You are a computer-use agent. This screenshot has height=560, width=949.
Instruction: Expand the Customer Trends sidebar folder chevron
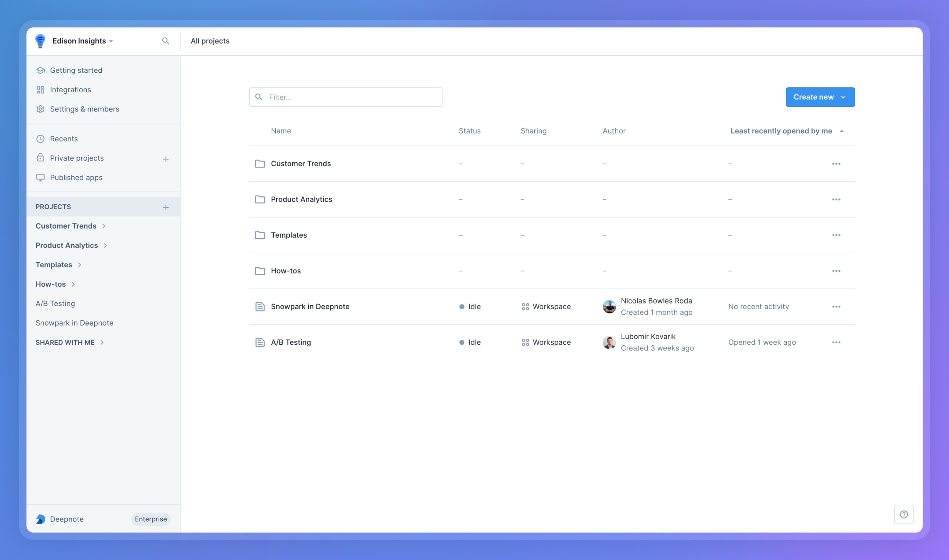pos(104,226)
